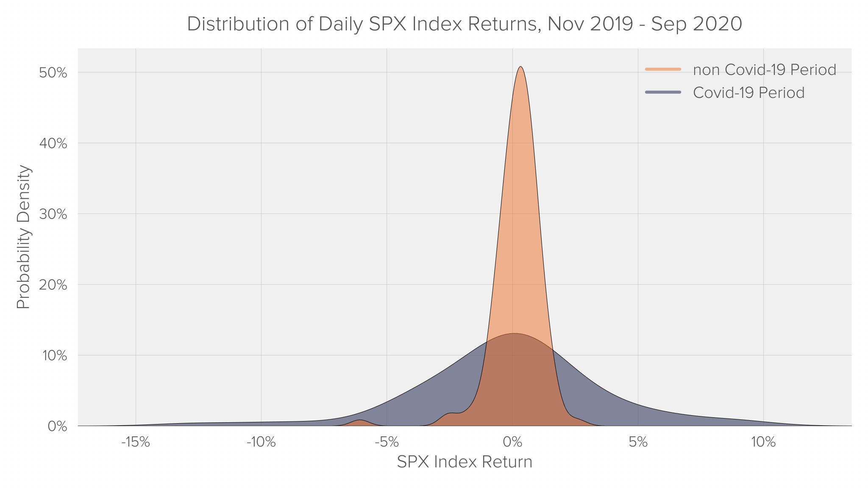868x488 pixels.
Task: Click the "SPX Index Return" x-axis label
Action: (465, 462)
